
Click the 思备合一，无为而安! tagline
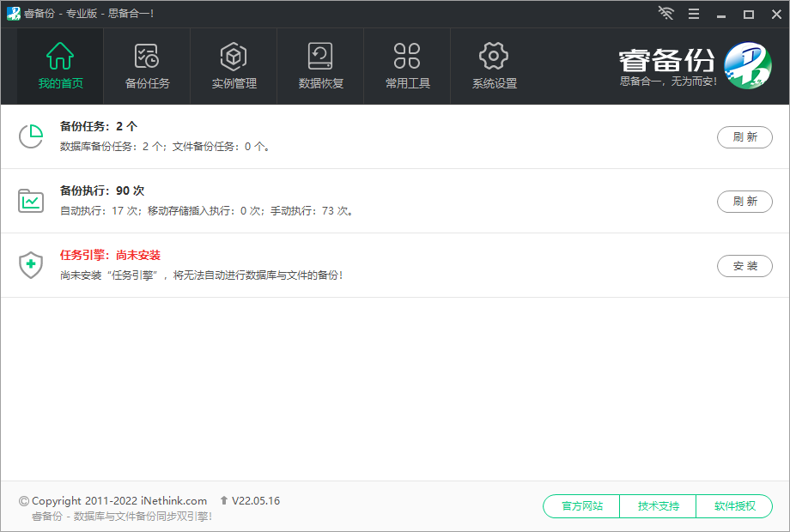click(x=668, y=82)
